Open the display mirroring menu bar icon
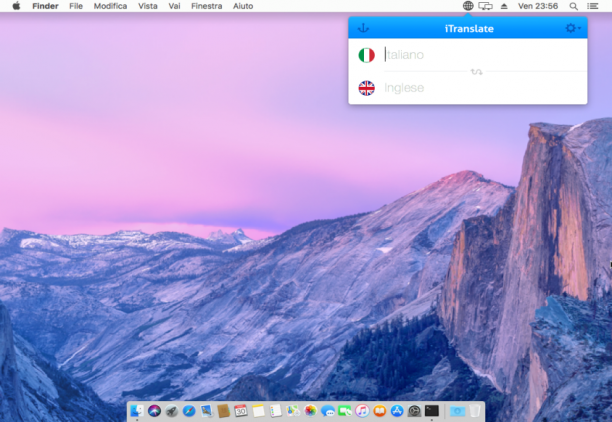 486,6
